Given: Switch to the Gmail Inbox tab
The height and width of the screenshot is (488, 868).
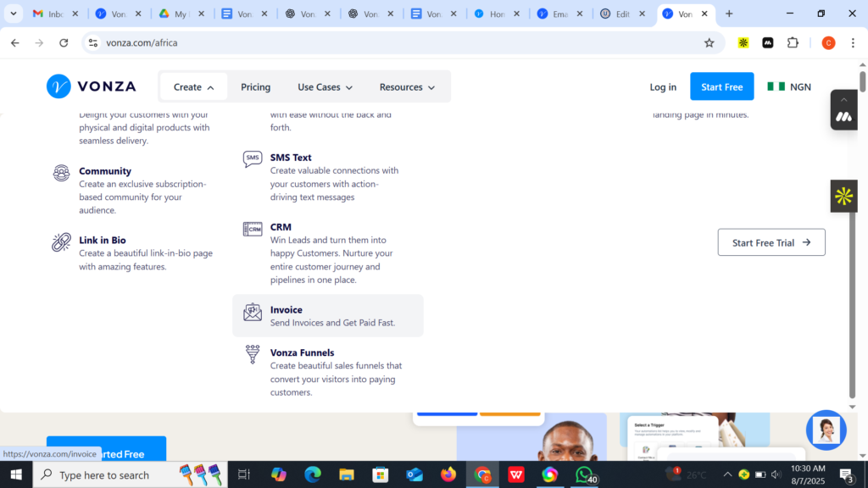Looking at the screenshot, I should pyautogui.click(x=56, y=14).
